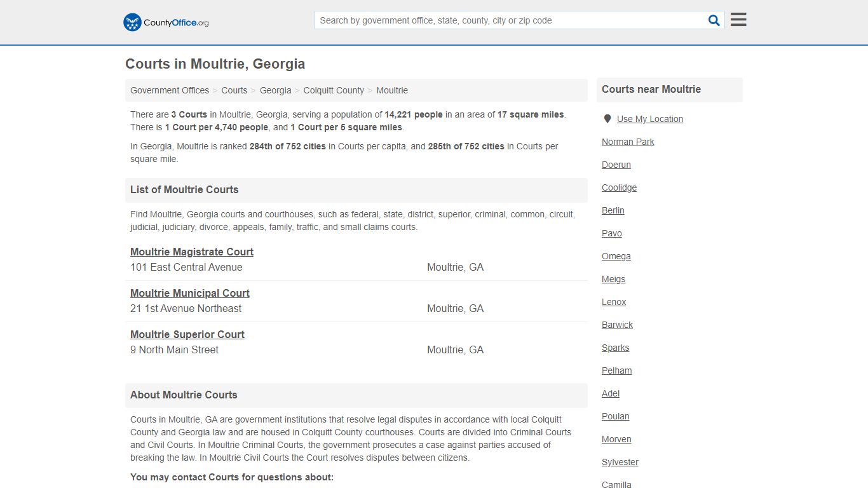Navigate to Georgia breadcrumb
868x488 pixels.
tap(275, 90)
